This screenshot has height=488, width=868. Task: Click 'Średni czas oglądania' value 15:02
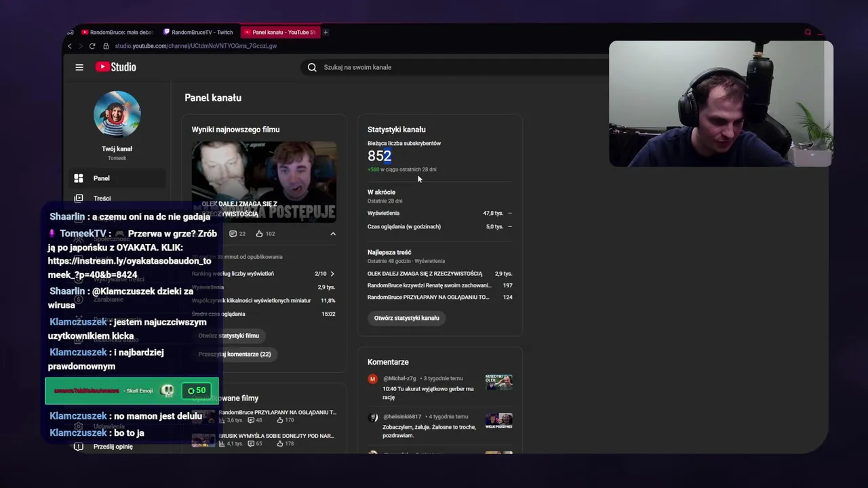click(329, 314)
